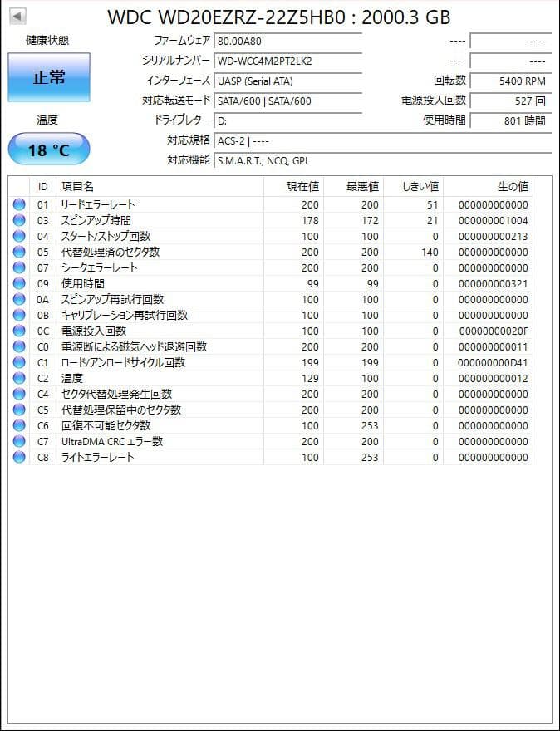Click status orb for ID C8 ライトエラーレート
The height and width of the screenshot is (731, 560).
tap(19, 458)
